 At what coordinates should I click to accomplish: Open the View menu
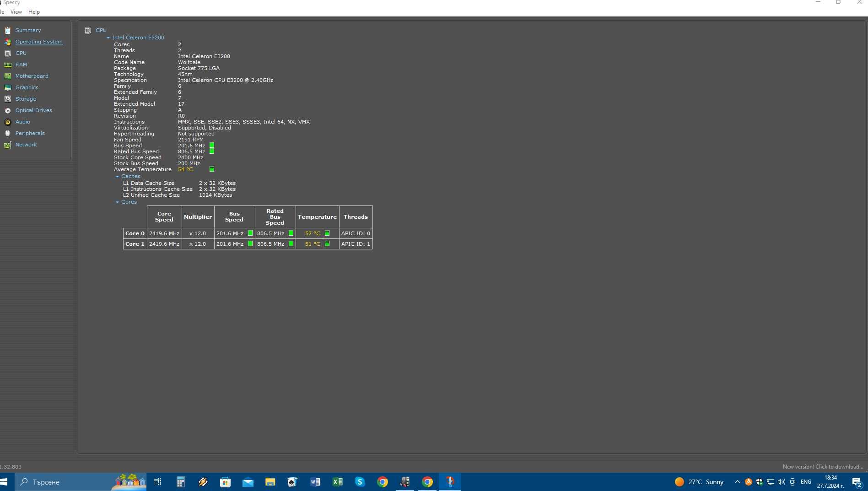tap(16, 12)
